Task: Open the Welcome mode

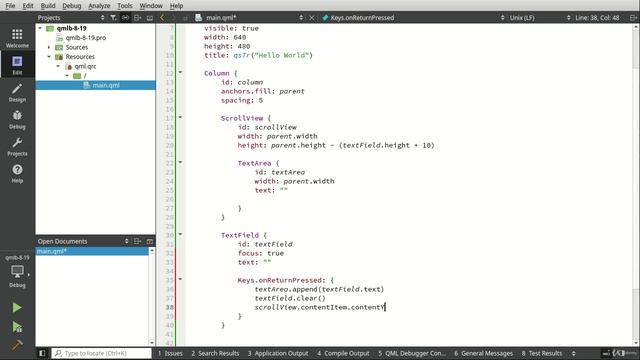Action: point(17,38)
